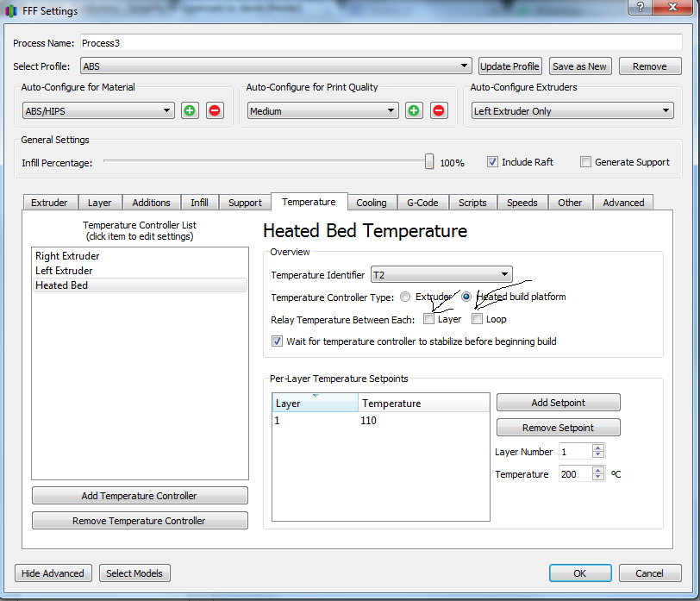Select setpoint row with temperature 110
The height and width of the screenshot is (601, 700).
381,420
